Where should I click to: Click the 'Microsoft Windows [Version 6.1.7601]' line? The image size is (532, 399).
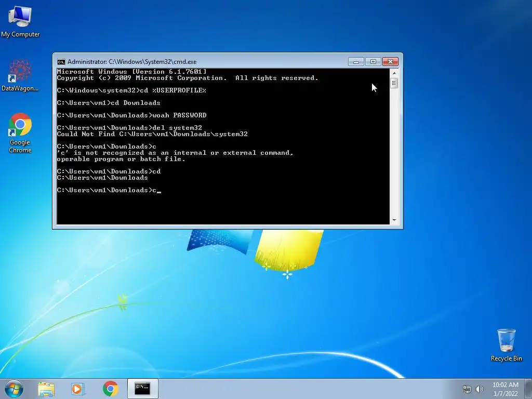[x=131, y=72]
